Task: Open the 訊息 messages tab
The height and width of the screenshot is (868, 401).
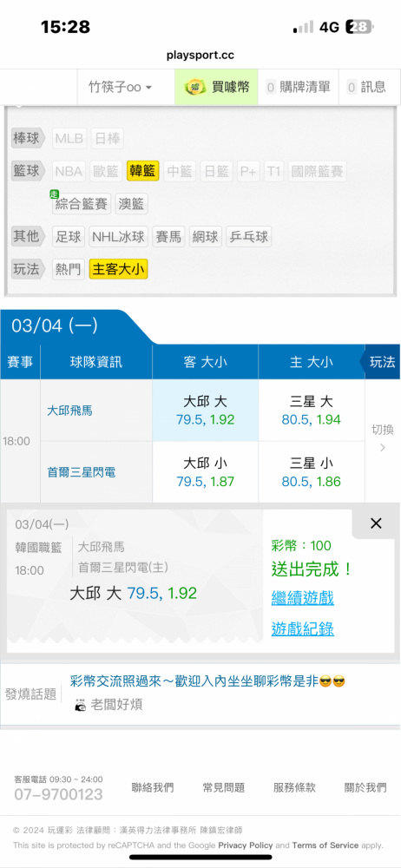Action: coord(366,87)
